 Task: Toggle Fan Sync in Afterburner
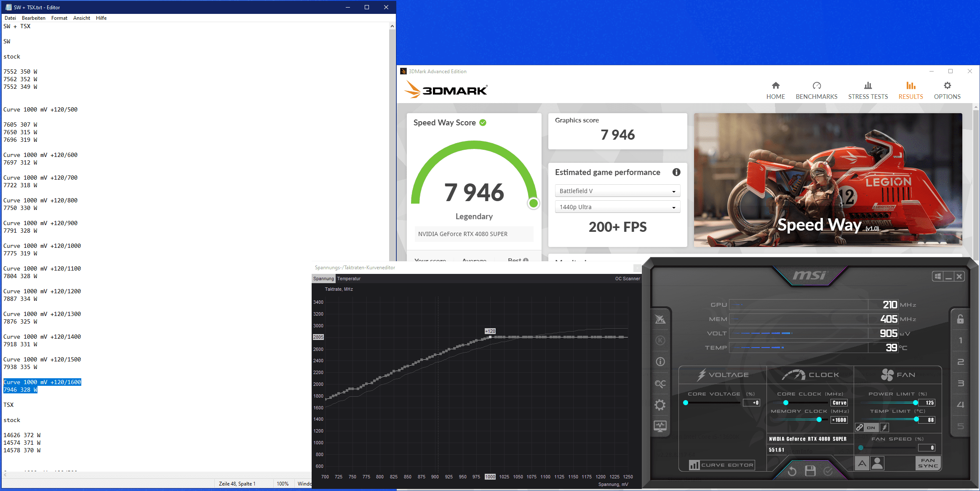[928, 463]
